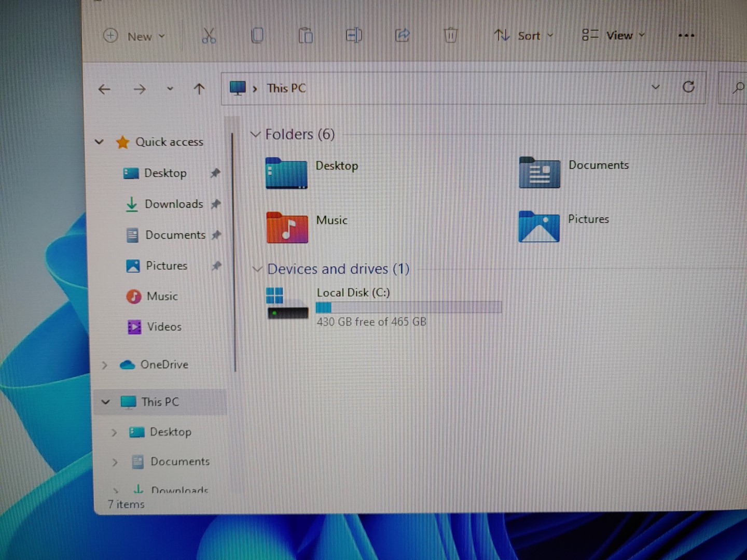Select OneDrive in navigation pane
The height and width of the screenshot is (560, 747).
(164, 365)
